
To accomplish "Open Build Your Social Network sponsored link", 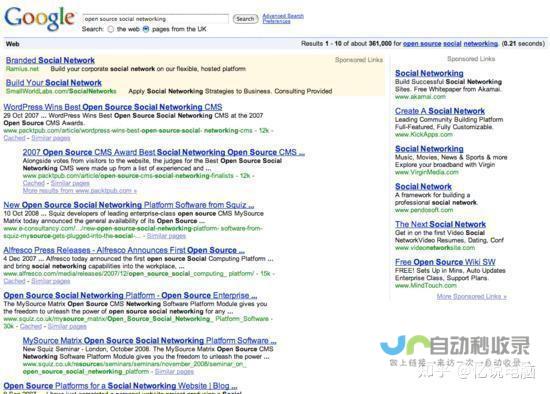I will click(x=54, y=83).
